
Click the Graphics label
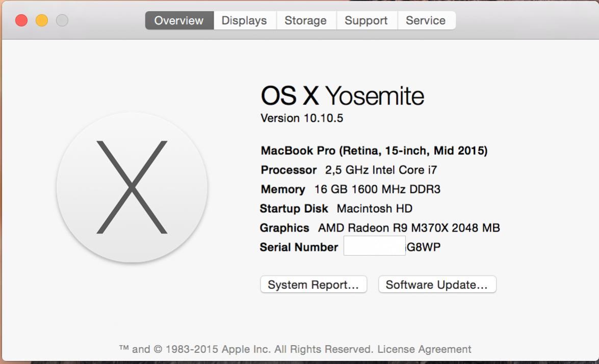(284, 228)
